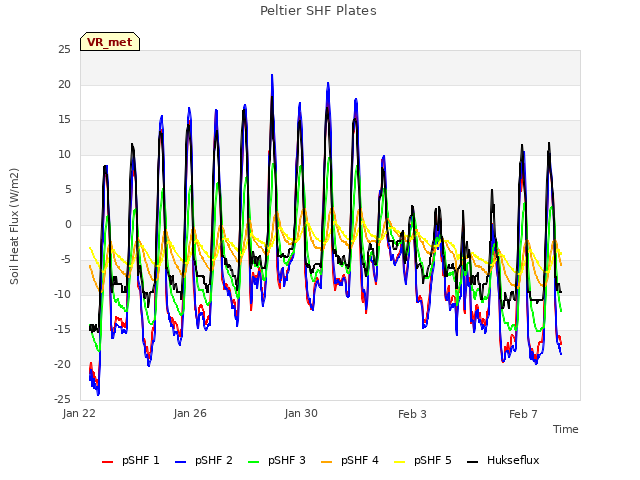Screen dimensions: 640x480
Task: Click the -5 y-axis tick label
Action: tap(65, 260)
